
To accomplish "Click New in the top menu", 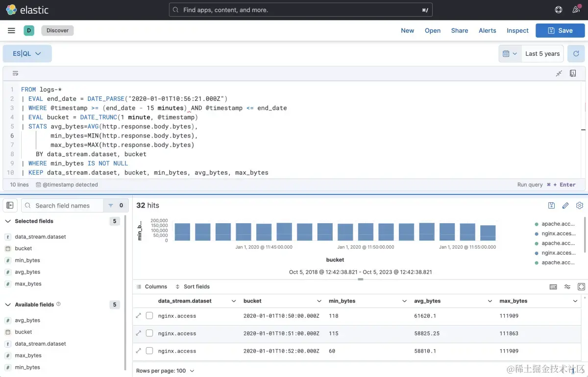I will click(x=408, y=30).
